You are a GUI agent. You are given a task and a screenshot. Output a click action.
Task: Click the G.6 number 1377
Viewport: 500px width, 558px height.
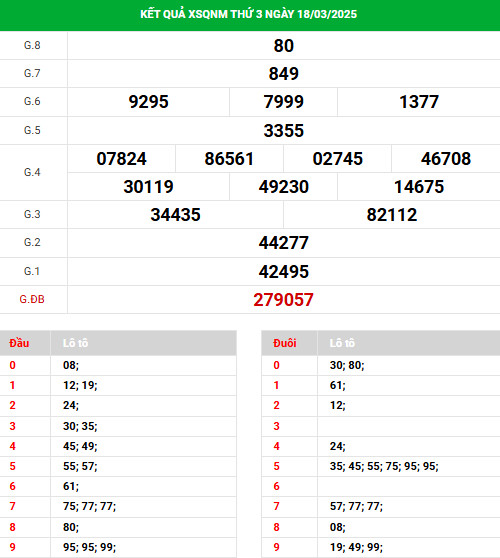click(419, 102)
